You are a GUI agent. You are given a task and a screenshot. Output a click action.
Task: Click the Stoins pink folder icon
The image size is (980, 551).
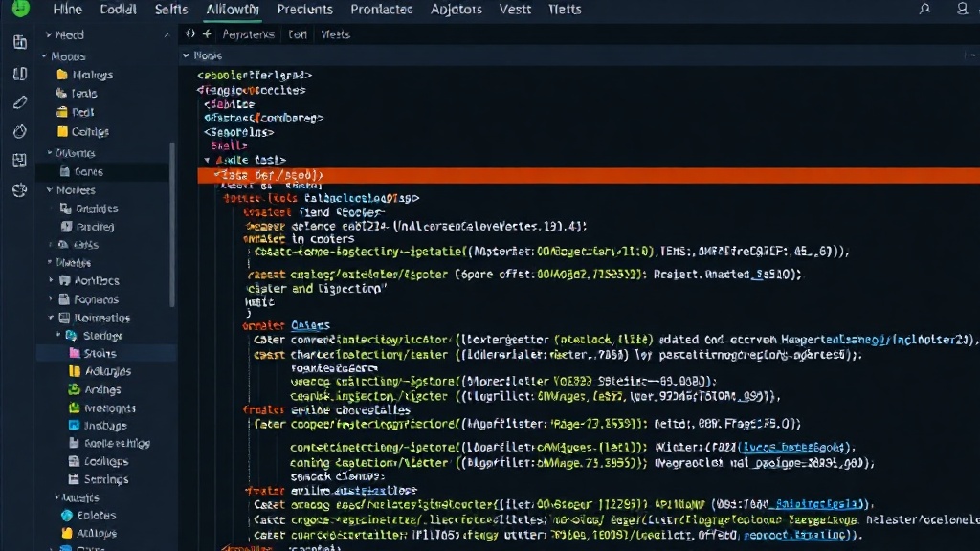[x=75, y=353]
